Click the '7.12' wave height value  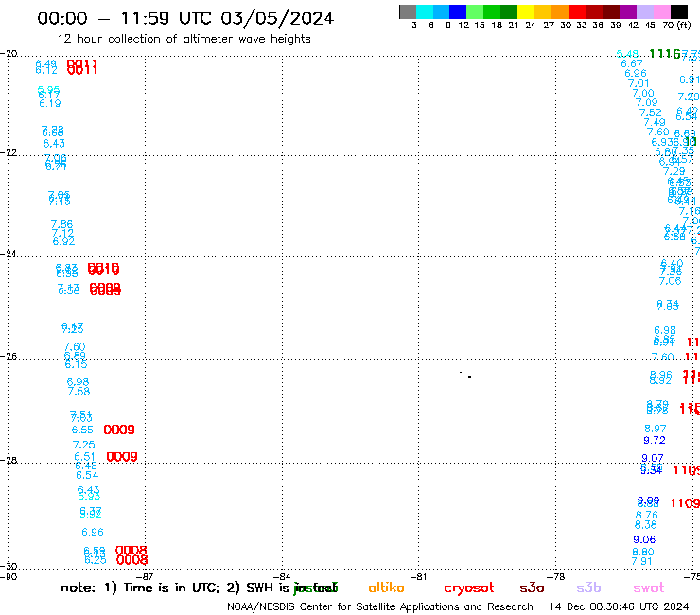(62, 233)
